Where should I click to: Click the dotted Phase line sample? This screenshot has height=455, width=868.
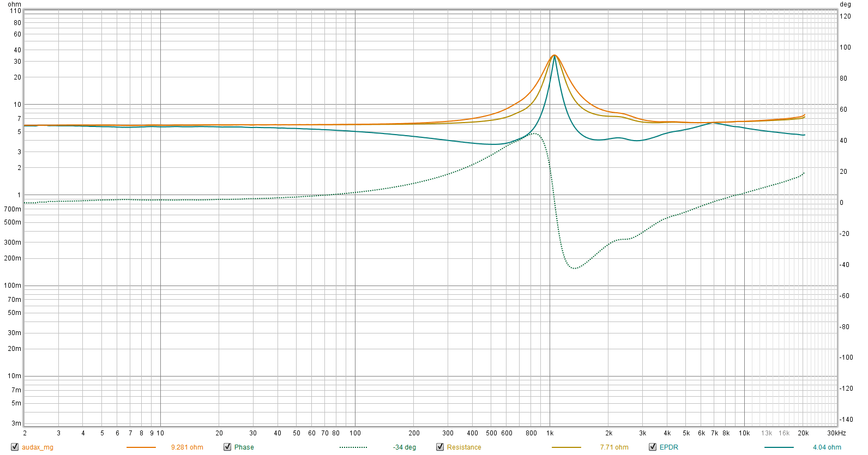point(353,447)
